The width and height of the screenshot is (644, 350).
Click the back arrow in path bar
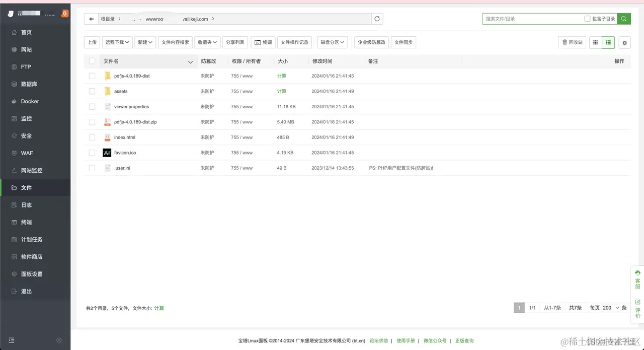coord(91,19)
